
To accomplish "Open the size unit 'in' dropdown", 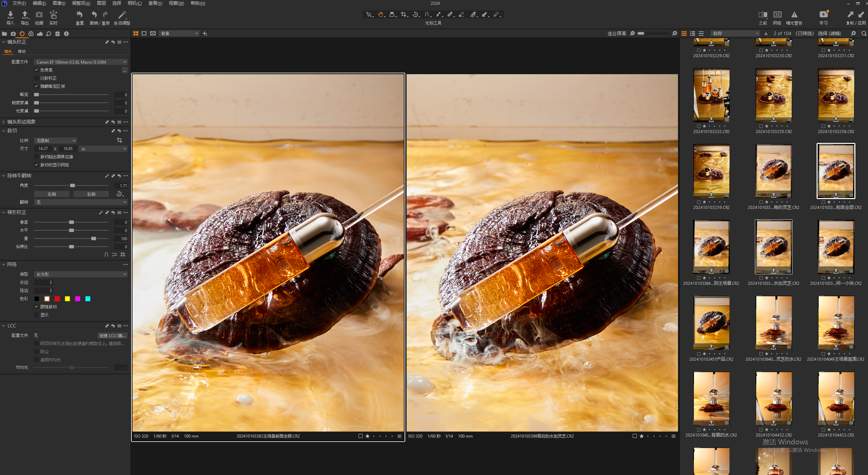I will coord(103,149).
